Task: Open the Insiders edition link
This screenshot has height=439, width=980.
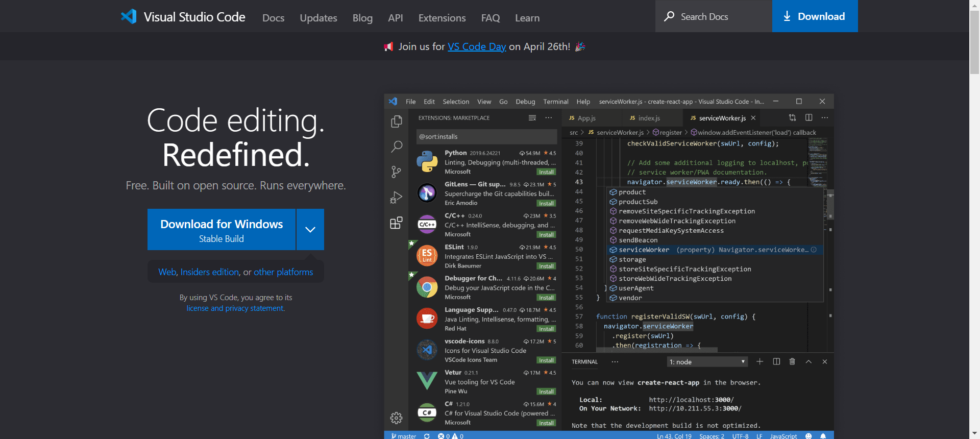Action: (209, 272)
